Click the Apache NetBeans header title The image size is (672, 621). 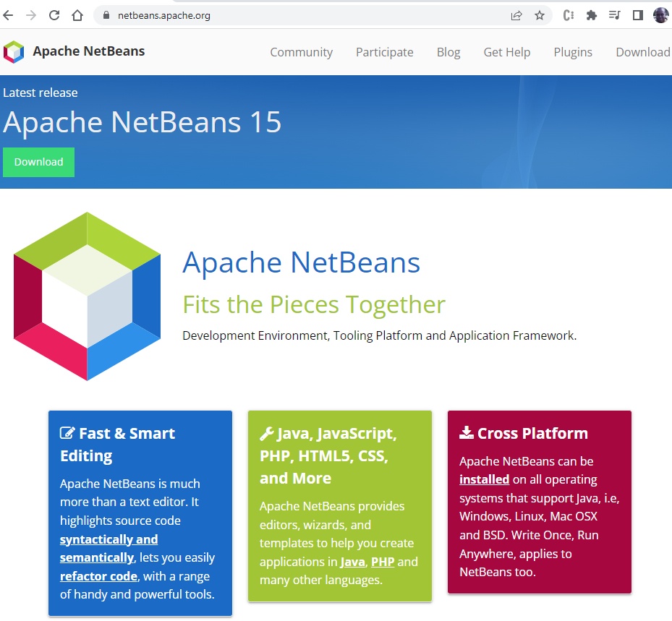[89, 51]
